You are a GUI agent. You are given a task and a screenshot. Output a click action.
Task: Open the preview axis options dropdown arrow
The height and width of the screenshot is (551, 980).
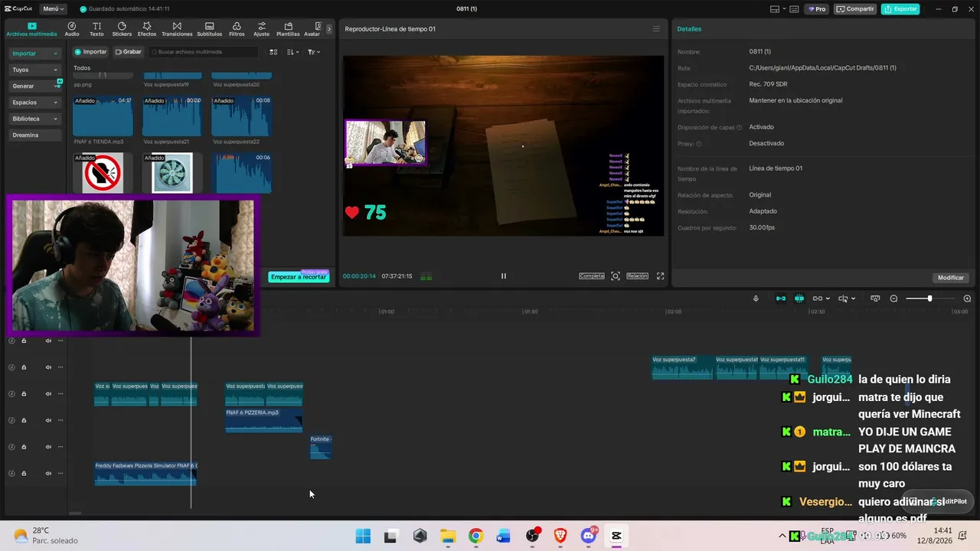tap(853, 298)
